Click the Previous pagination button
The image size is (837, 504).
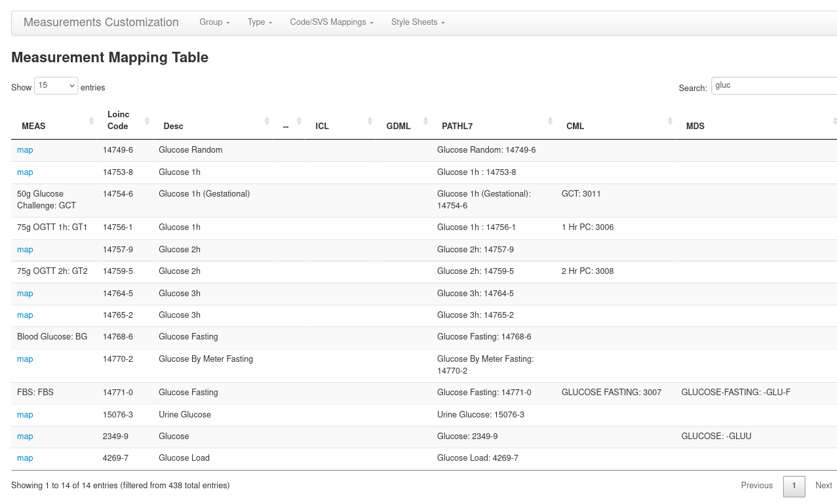756,485
